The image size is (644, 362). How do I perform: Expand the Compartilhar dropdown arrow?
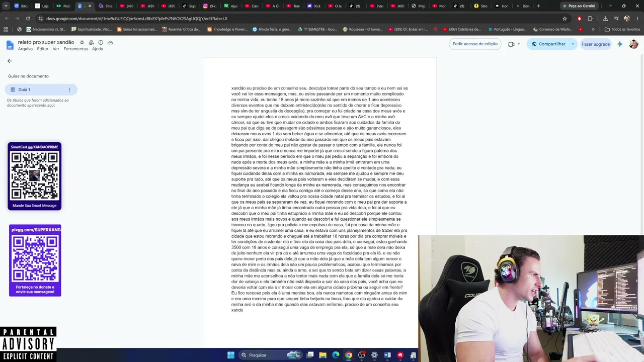point(573,44)
